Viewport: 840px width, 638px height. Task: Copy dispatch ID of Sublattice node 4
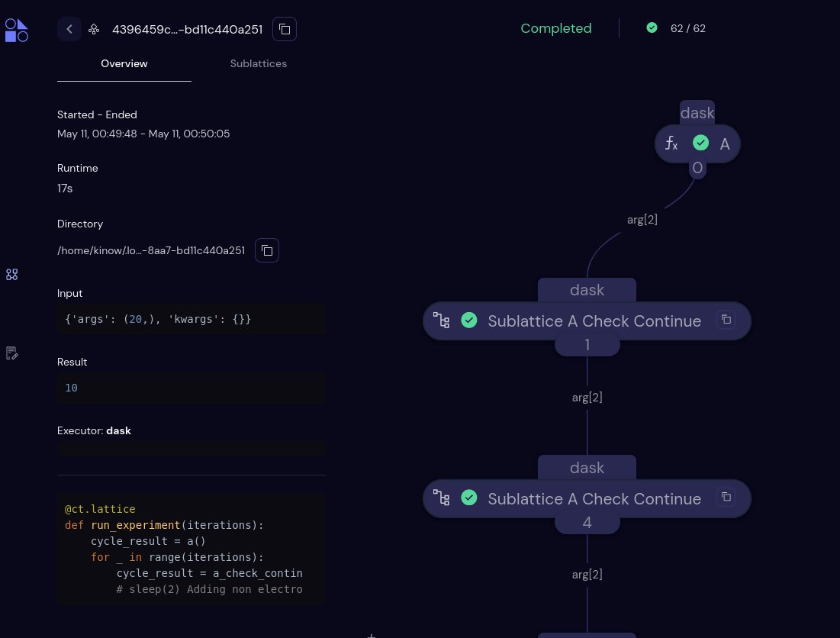tap(726, 497)
